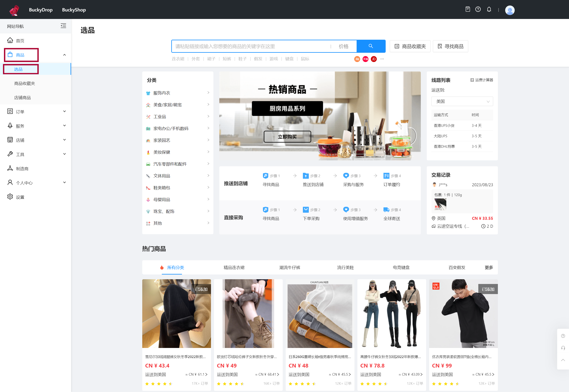Click the 步骤 4 全球寄送 truck icon

pos(386,210)
